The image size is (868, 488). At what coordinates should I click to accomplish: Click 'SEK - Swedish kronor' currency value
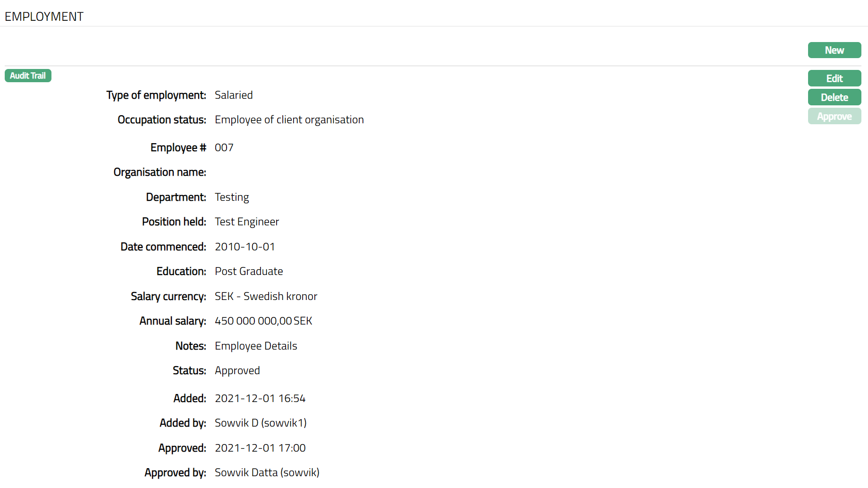pyautogui.click(x=266, y=296)
